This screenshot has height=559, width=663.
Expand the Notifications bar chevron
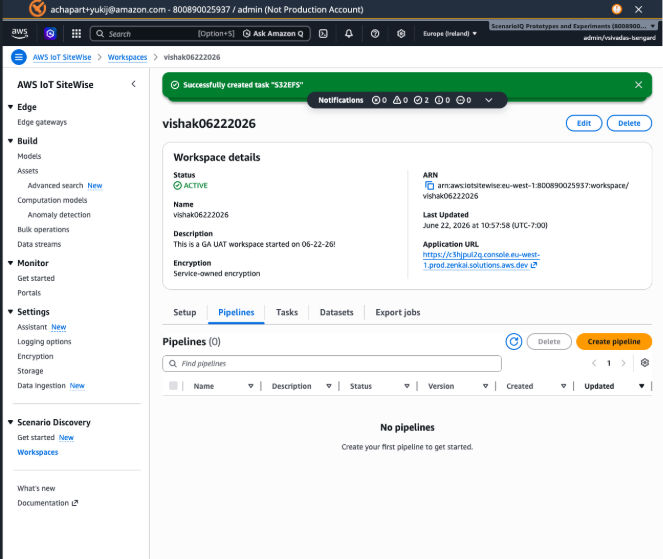(x=489, y=100)
